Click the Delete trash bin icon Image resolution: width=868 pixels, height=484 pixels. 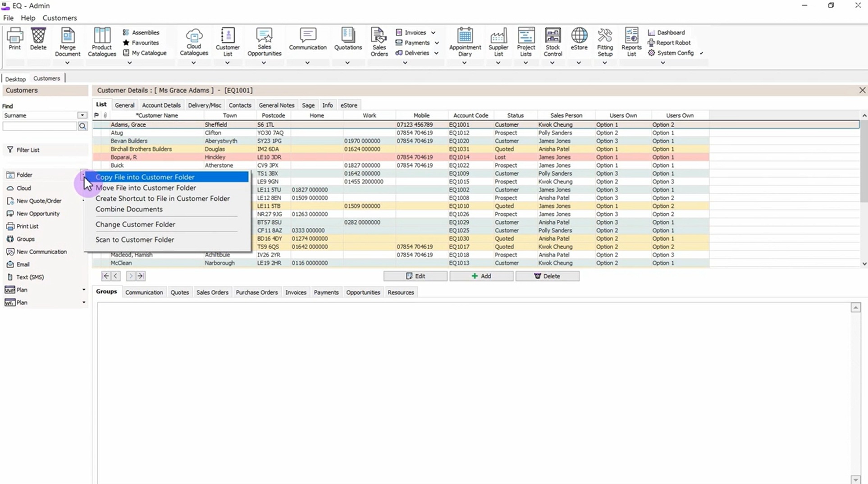click(x=38, y=39)
